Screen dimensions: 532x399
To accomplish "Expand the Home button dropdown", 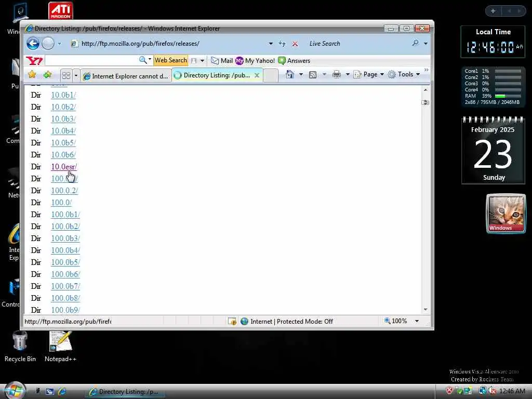I will (301, 74).
